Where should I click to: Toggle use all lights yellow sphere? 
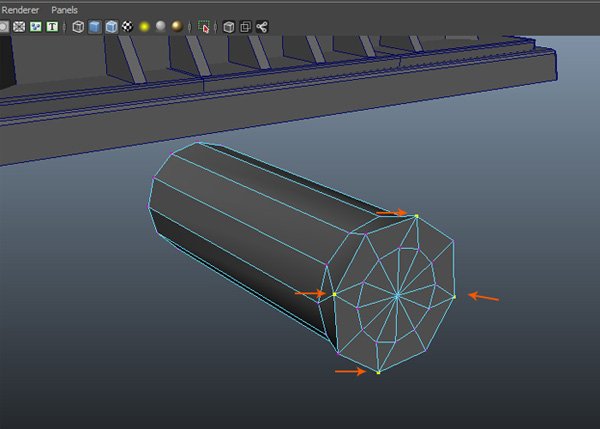pos(144,26)
